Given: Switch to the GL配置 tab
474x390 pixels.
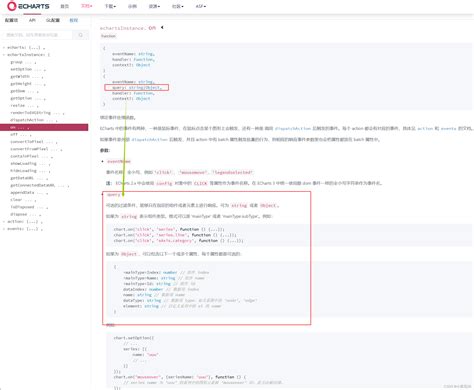Looking at the screenshot, I should (x=53, y=20).
